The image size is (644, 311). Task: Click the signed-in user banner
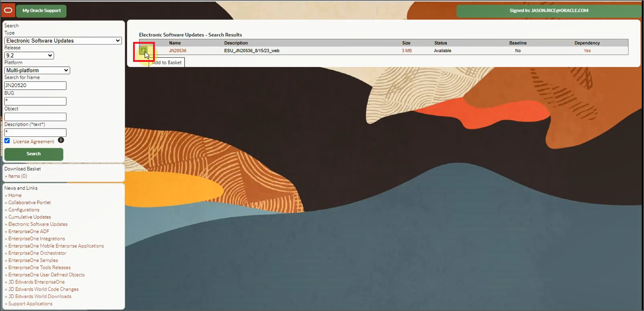click(549, 11)
